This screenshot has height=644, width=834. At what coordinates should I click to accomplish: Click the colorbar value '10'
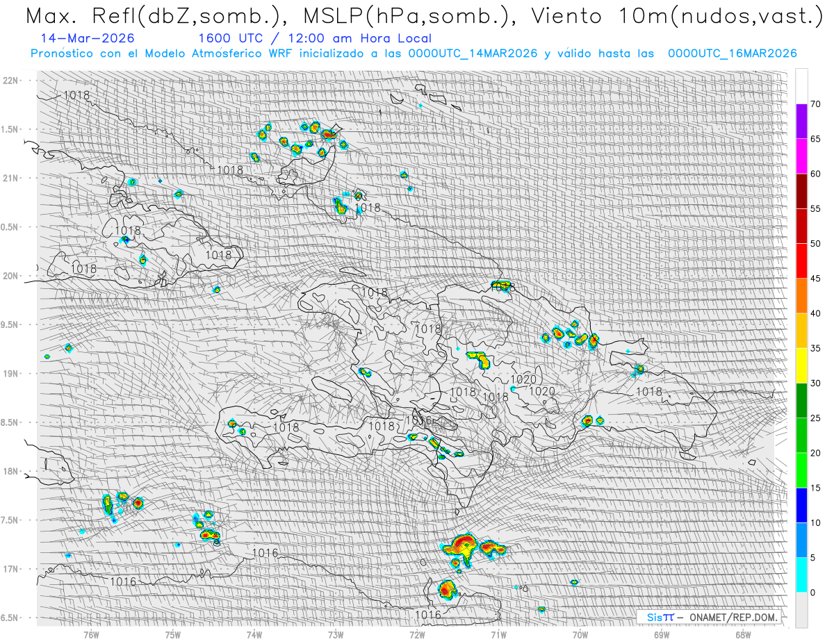(816, 522)
